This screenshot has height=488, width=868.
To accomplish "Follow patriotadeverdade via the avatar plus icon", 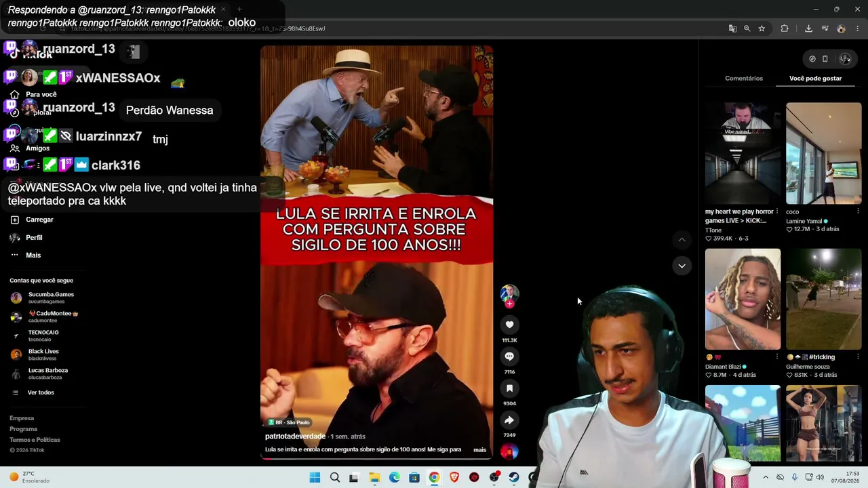I will tap(509, 304).
